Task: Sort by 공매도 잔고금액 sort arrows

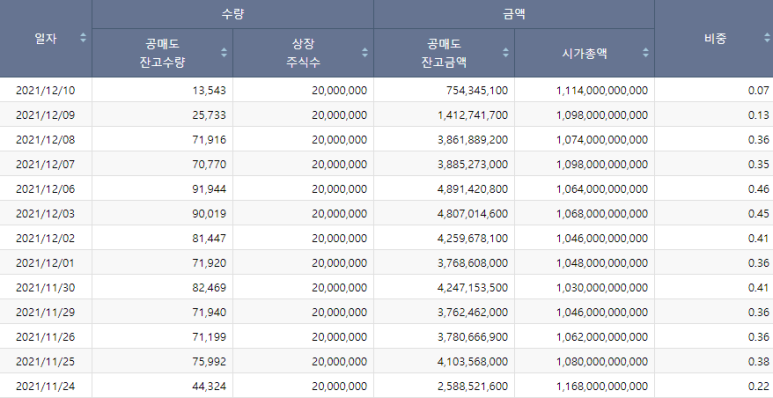Action: point(505,52)
